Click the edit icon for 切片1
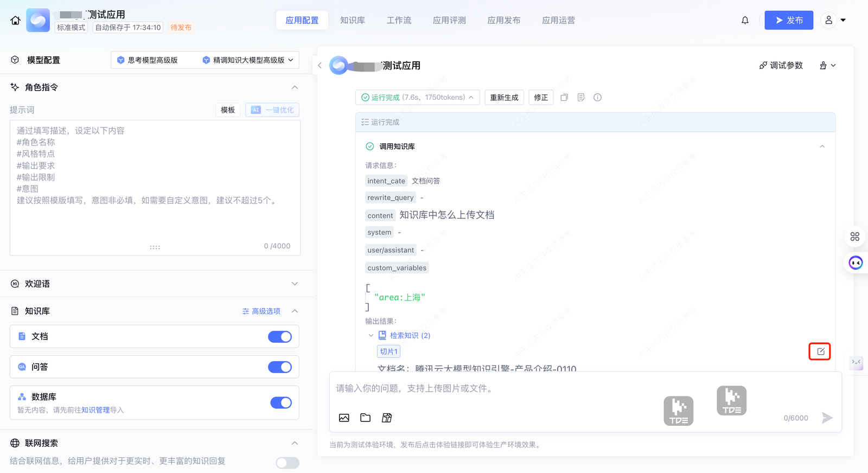The height and width of the screenshot is (473, 868). coord(820,351)
